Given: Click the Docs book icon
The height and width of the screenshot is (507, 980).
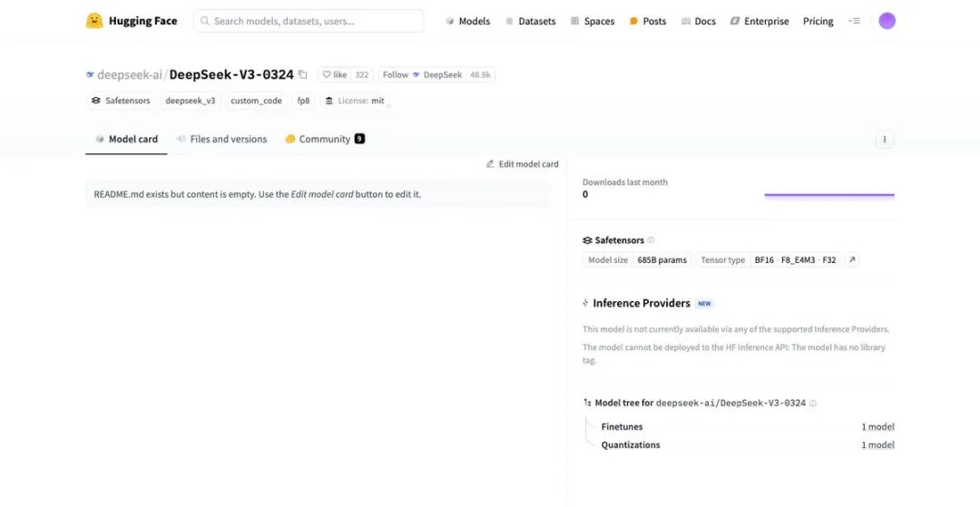Looking at the screenshot, I should coord(686,21).
